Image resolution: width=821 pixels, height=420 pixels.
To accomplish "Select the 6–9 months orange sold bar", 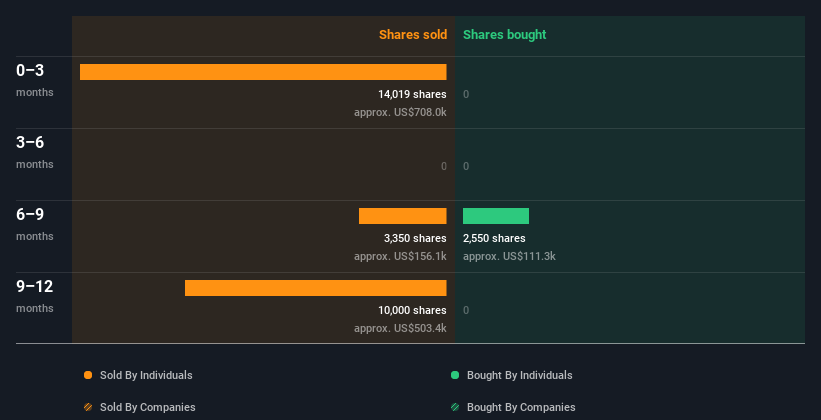I will pos(403,216).
